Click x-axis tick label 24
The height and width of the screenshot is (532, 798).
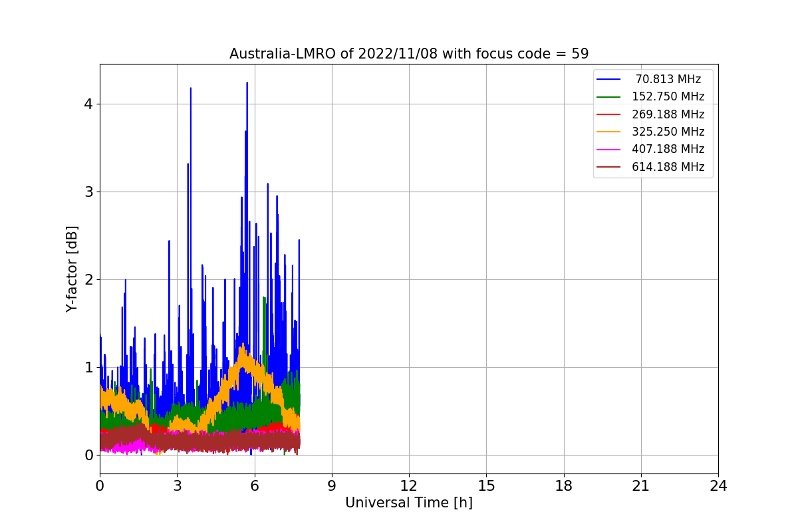pos(718,486)
